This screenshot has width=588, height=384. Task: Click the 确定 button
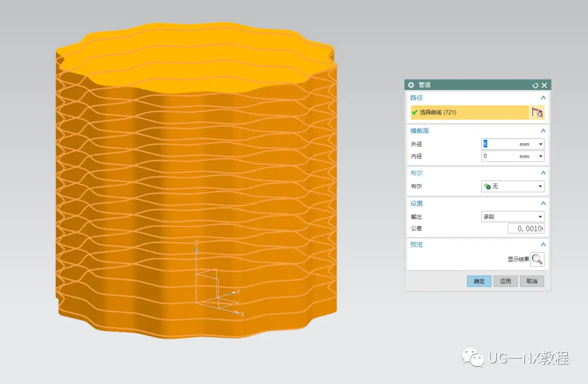coord(479,281)
